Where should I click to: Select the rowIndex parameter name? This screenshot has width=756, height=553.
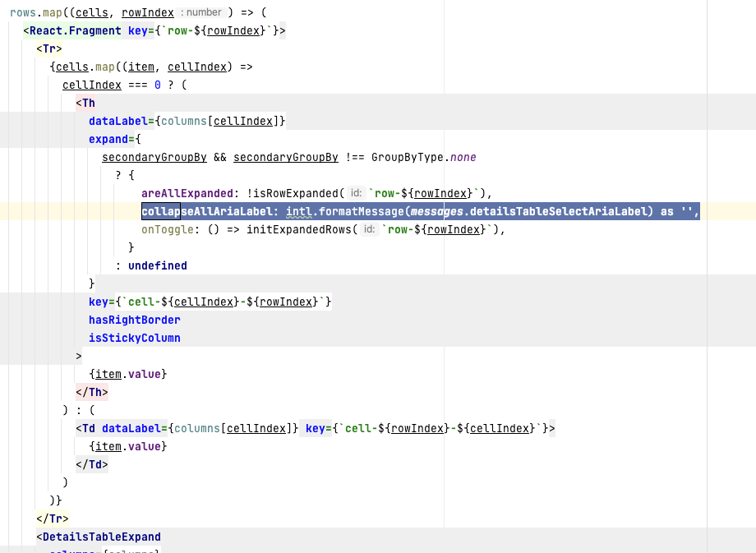click(148, 12)
